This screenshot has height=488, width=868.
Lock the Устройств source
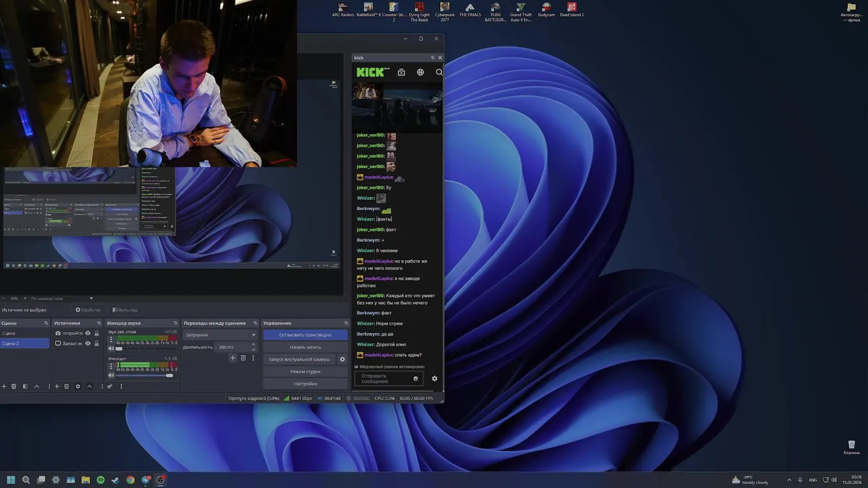tap(96, 333)
